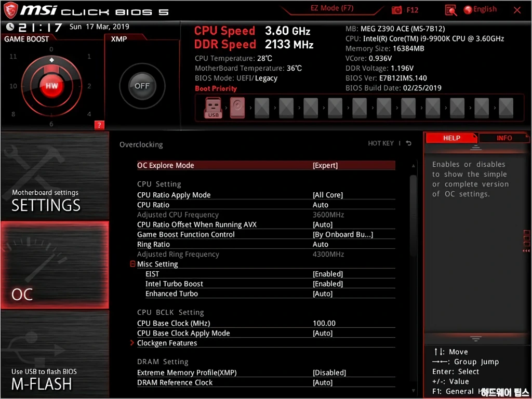Click the last empty boot priority slot
Viewport: 532px width, 399px height.
pyautogui.click(x=506, y=108)
